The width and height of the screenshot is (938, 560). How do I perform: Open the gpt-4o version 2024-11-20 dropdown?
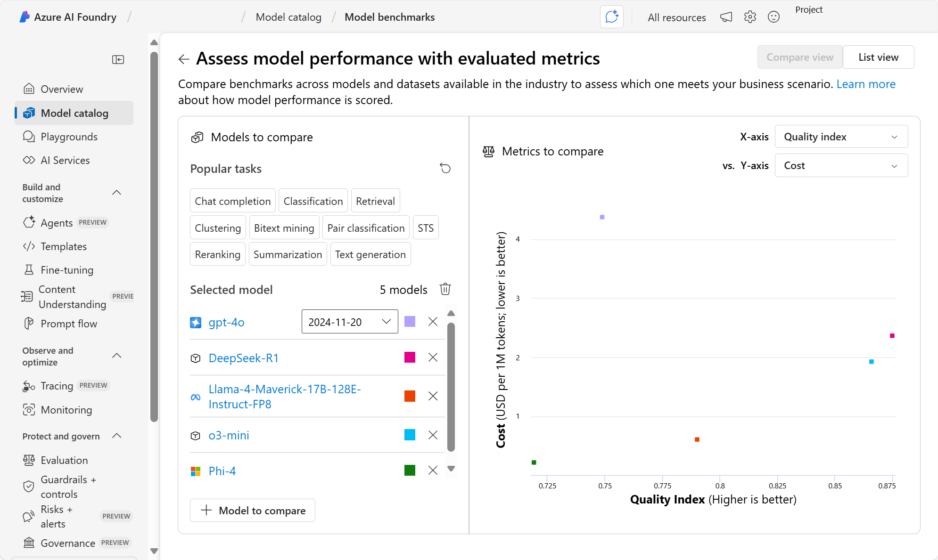click(350, 322)
